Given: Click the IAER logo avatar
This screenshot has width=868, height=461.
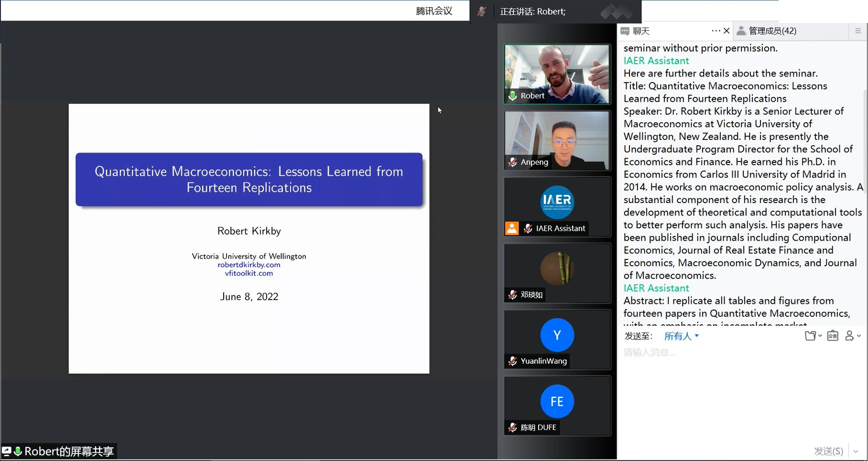Looking at the screenshot, I should [x=557, y=202].
